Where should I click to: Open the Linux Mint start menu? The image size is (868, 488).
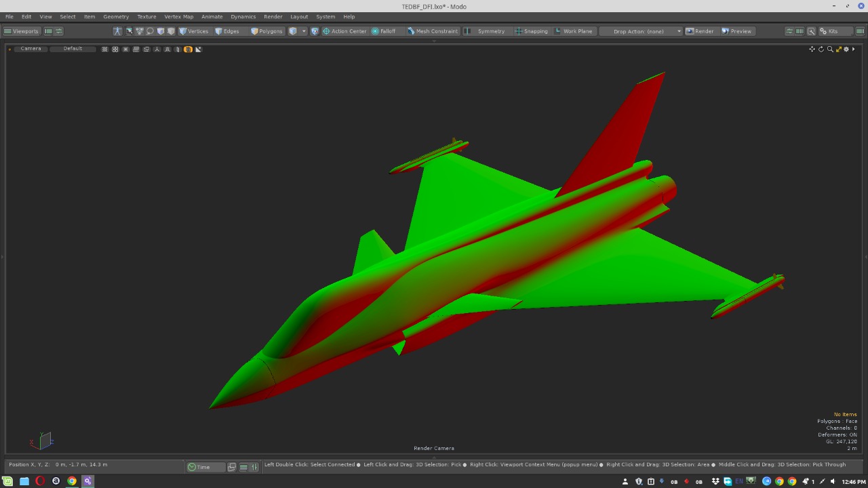coord(8,481)
